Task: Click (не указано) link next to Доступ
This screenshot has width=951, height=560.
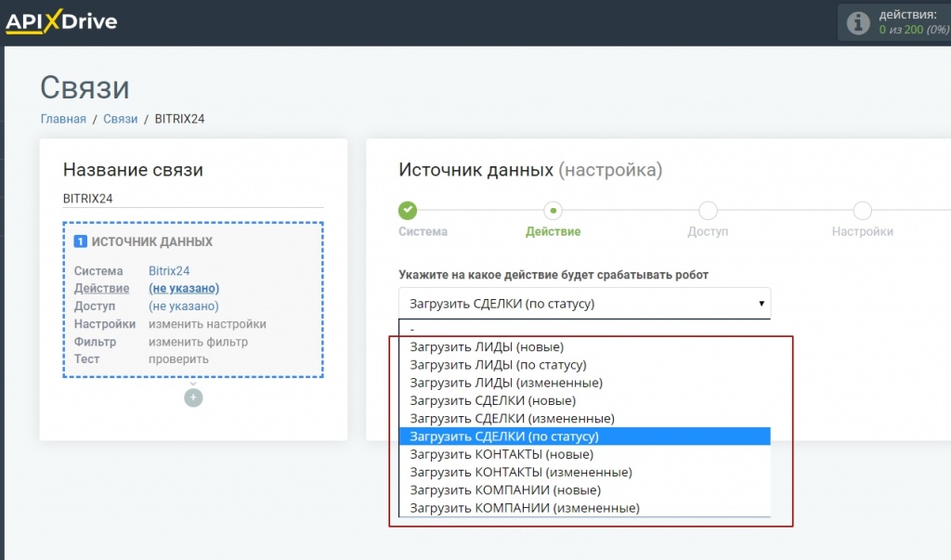Action: [184, 306]
